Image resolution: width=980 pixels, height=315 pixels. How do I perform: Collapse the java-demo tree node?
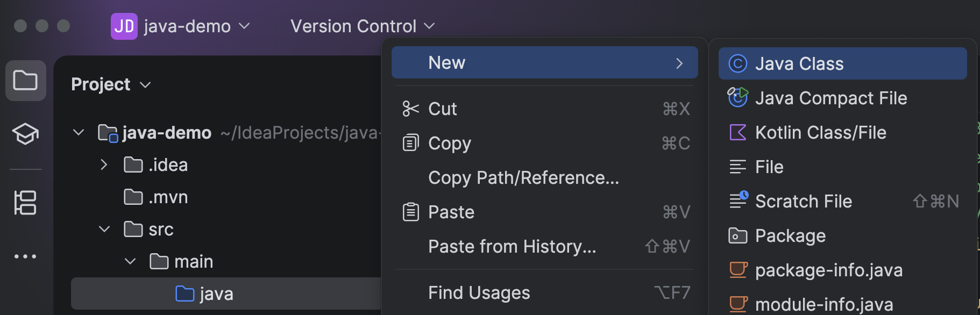[x=78, y=132]
